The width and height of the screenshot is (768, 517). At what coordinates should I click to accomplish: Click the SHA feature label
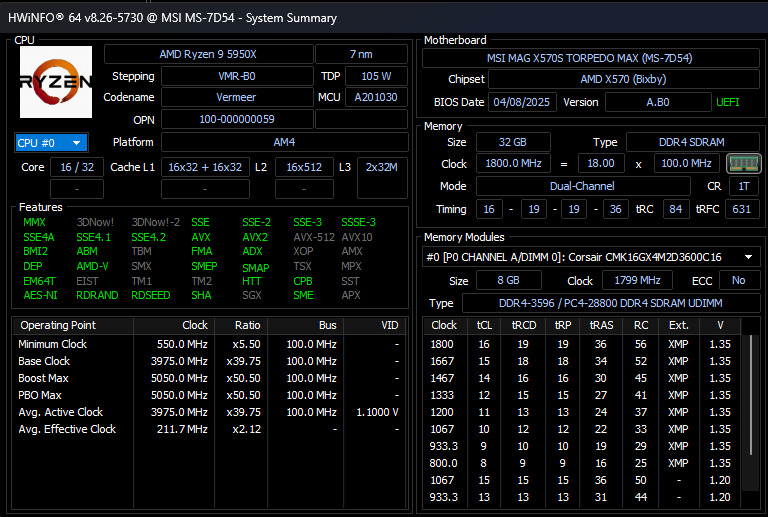click(201, 296)
